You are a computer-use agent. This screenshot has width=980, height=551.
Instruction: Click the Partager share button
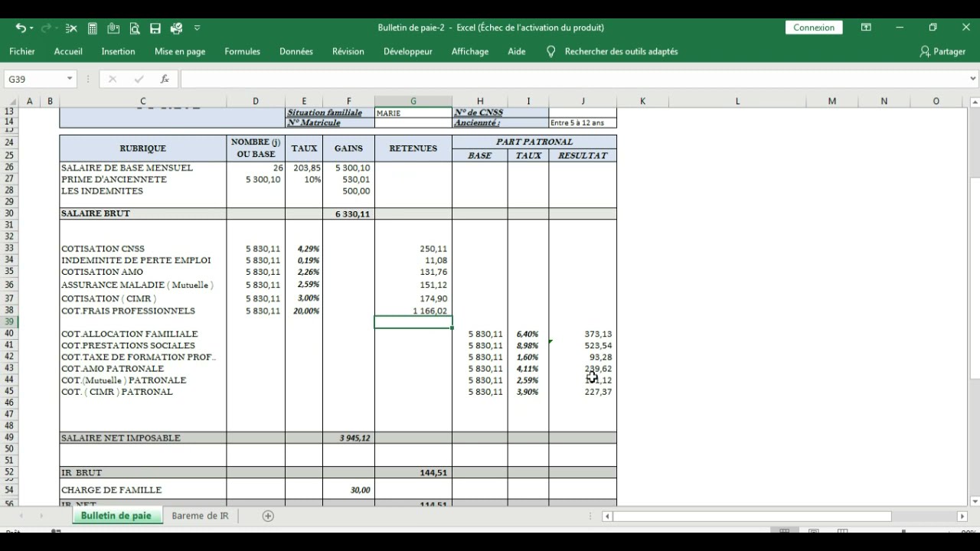click(942, 51)
